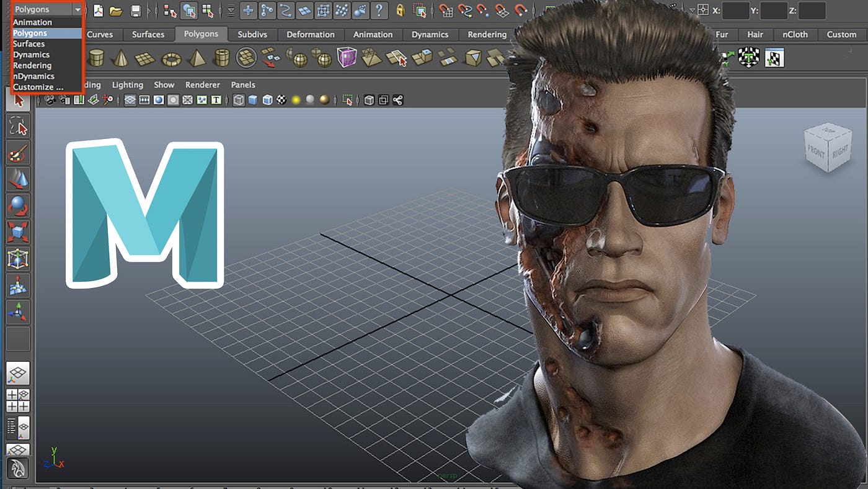Pick the Scale tool in toolbox
Viewport: 868px width, 489px height.
coord(18,232)
